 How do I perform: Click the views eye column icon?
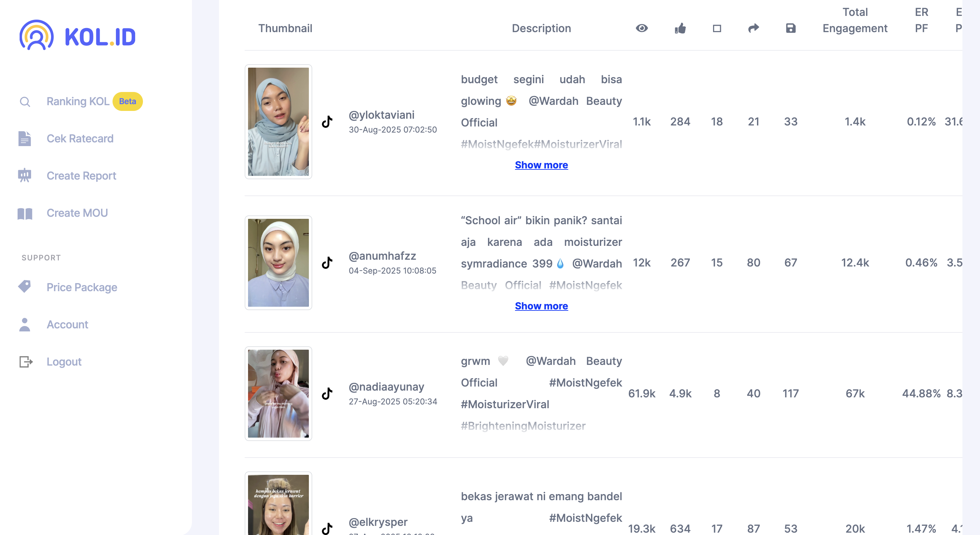click(x=641, y=28)
